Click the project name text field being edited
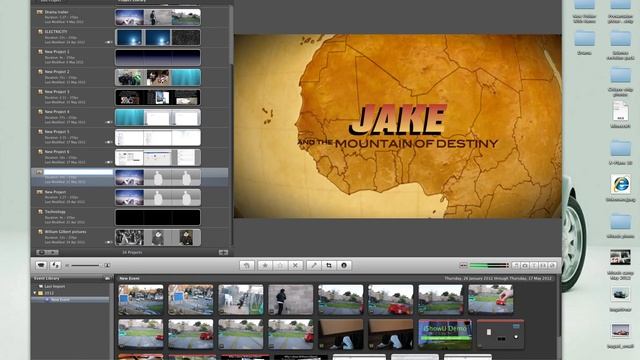Viewport: 640px width, 360px height. (x=78, y=172)
